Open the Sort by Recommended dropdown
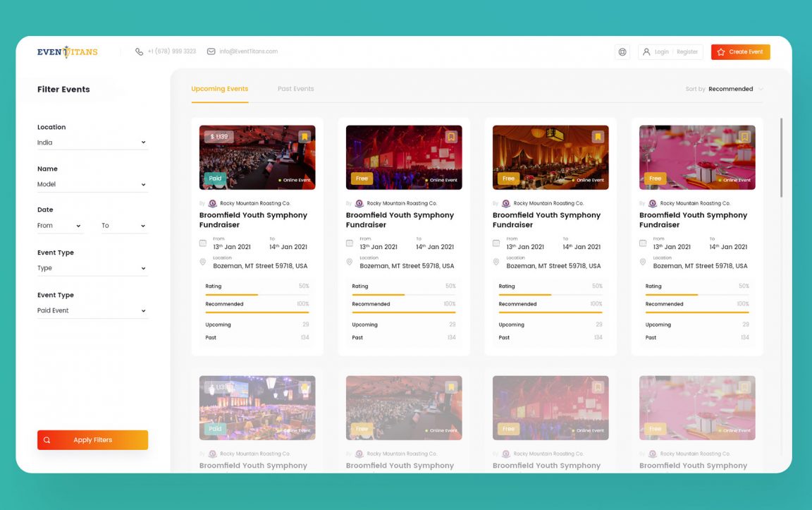Viewport: 812px width, 510px height. [x=731, y=89]
